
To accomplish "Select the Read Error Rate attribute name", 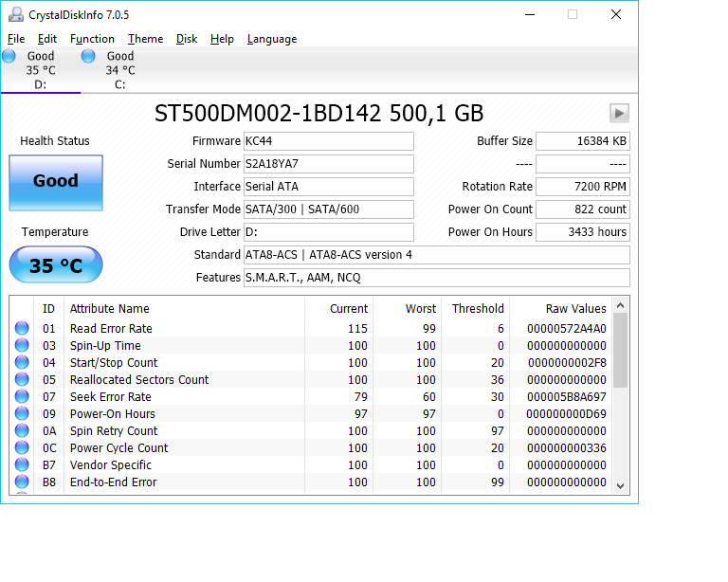I will (111, 329).
